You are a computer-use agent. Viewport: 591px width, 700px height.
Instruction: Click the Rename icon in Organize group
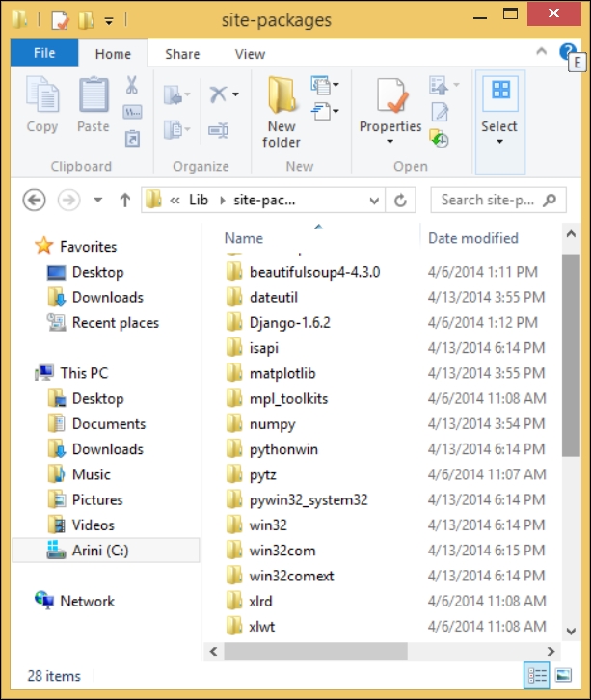coord(218,130)
